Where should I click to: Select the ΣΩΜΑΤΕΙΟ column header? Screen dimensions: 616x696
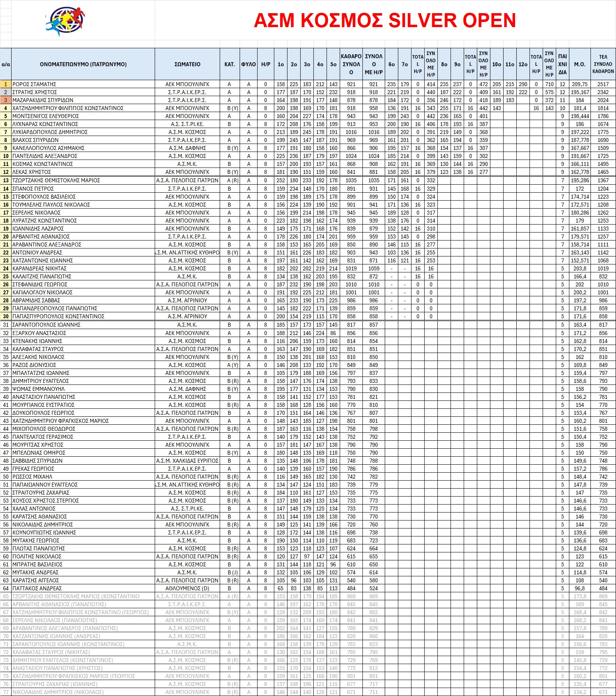click(x=187, y=64)
